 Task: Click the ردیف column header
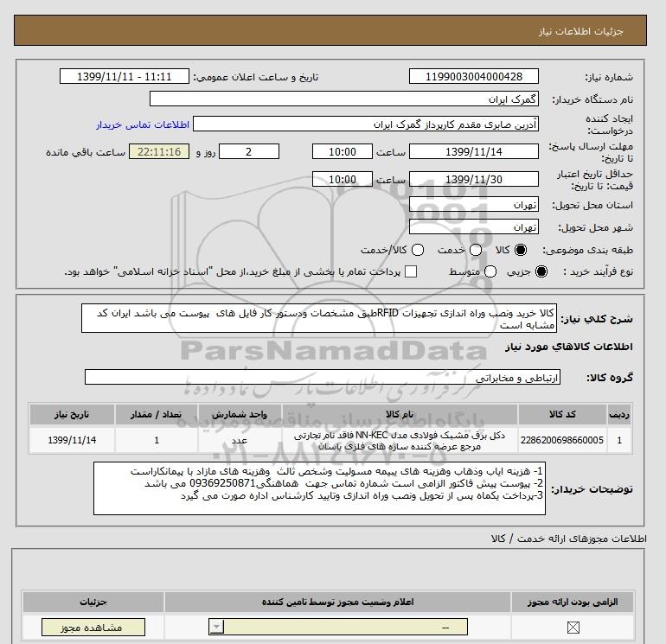pyautogui.click(x=619, y=414)
